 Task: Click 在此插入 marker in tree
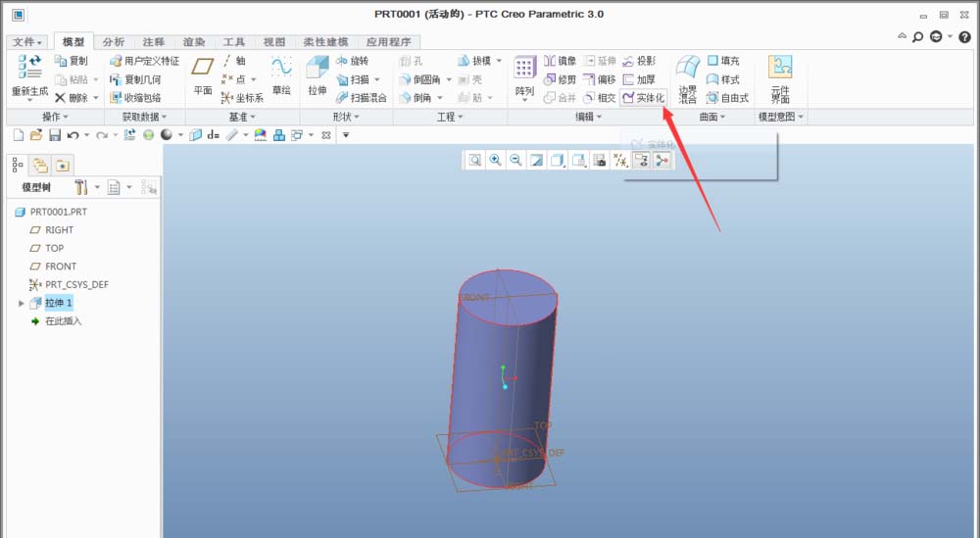[56, 321]
